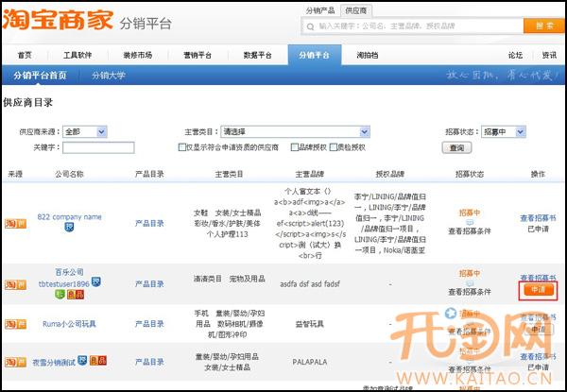Check the 品牌授权 checkbox

point(295,147)
